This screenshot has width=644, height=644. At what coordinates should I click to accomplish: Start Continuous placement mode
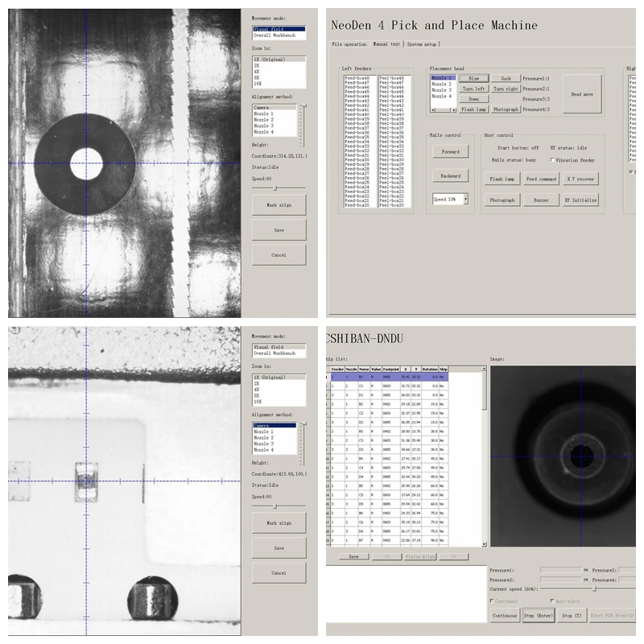[x=505, y=615]
